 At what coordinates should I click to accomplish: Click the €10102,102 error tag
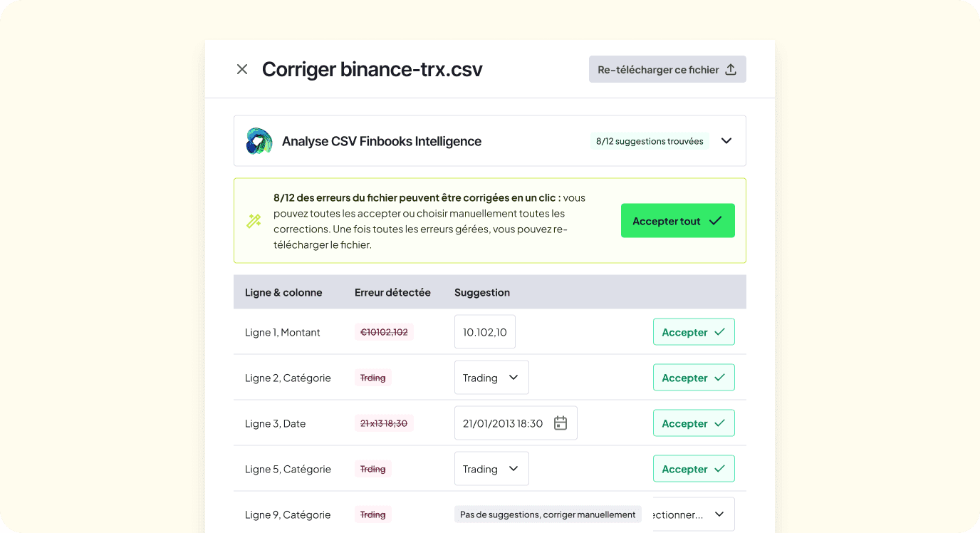pyautogui.click(x=384, y=332)
